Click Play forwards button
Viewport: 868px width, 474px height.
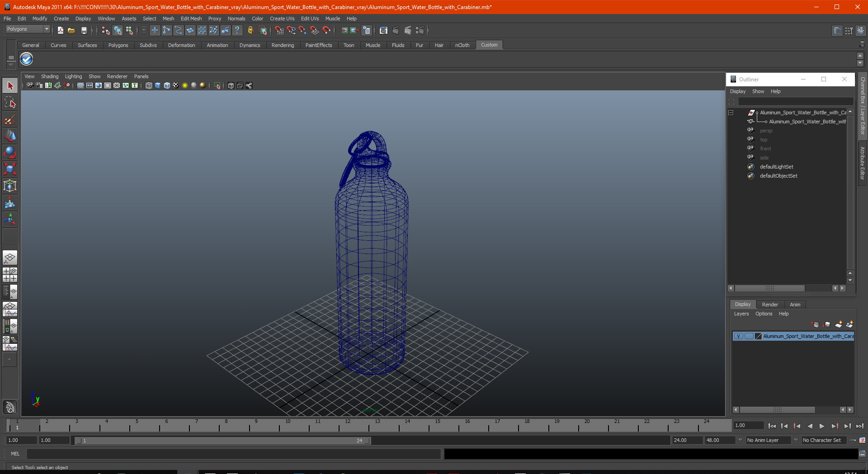coord(822,426)
